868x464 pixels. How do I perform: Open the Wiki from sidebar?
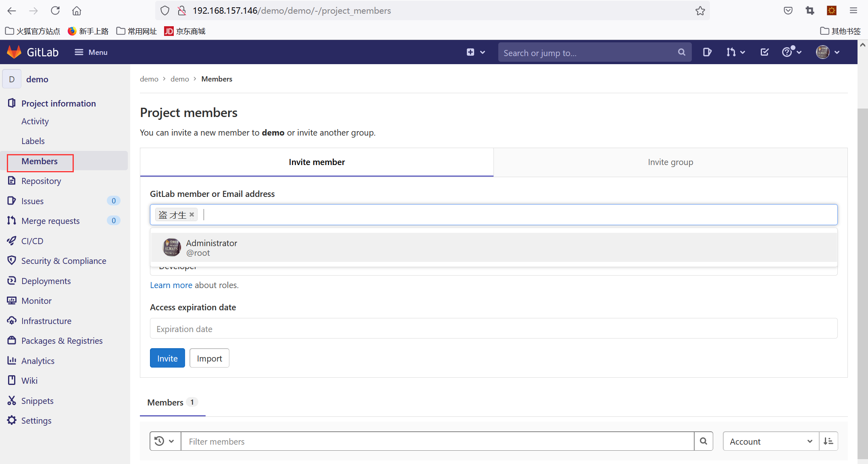tap(29, 380)
